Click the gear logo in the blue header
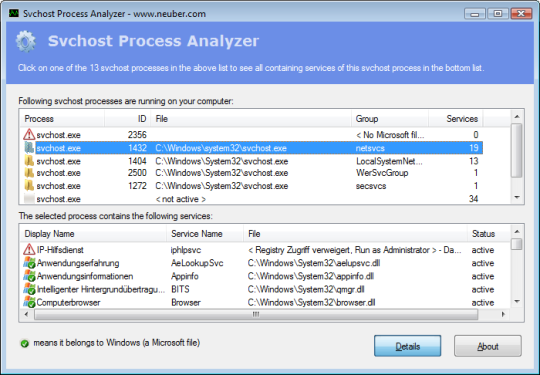This screenshot has width=540, height=375. click(x=26, y=41)
